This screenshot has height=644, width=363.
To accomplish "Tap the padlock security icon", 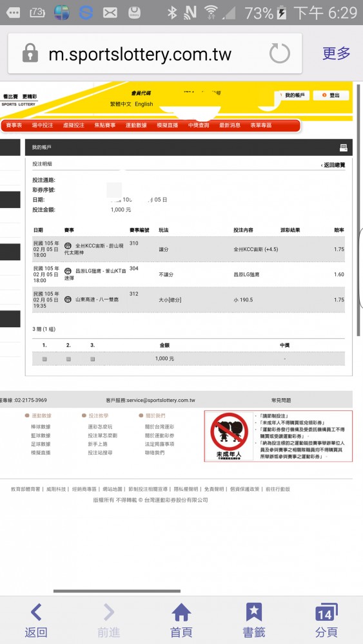I will point(30,53).
